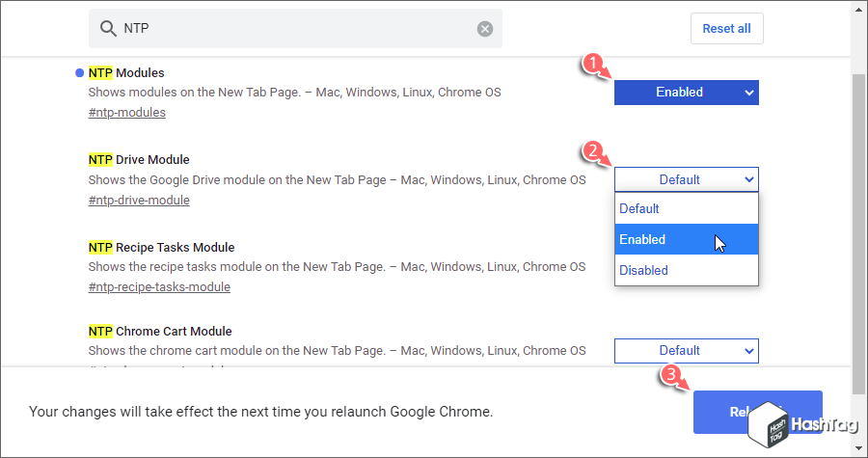
Task: Open the NTP Drive Module dropdown
Action: click(x=687, y=179)
